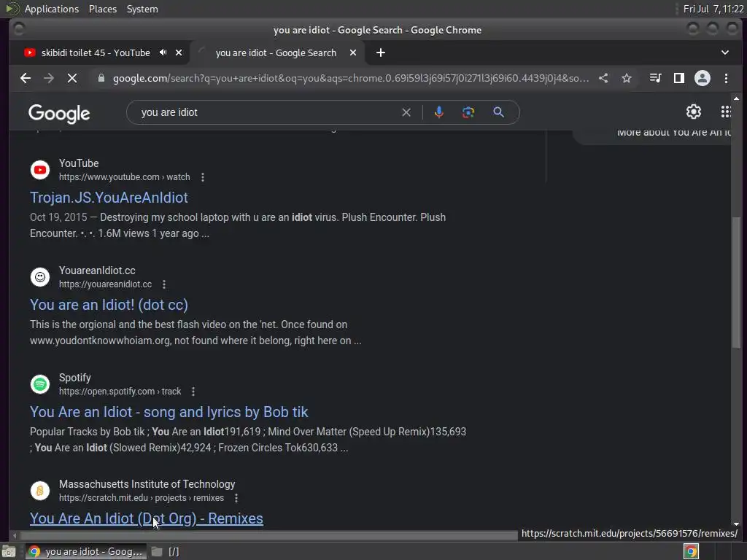Screen dimensions: 747x560
Task: Click the scroll-down arrow of the page scrollbar
Action: coord(736,524)
